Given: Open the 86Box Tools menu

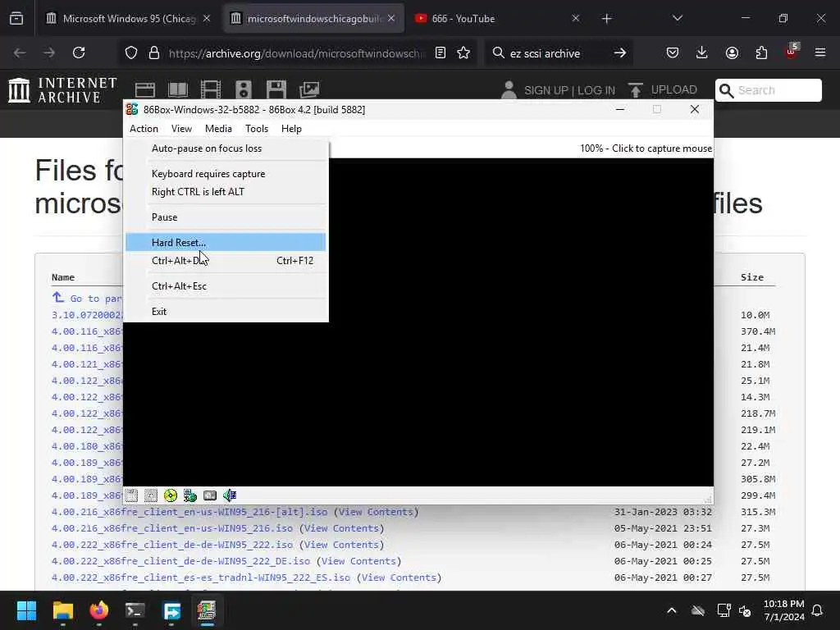Looking at the screenshot, I should (257, 129).
